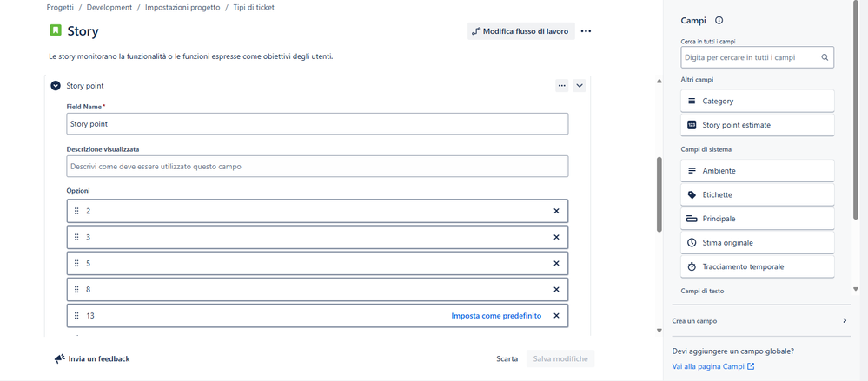The width and height of the screenshot is (868, 381).
Task: Click the Modifica flusso di lavoro button
Action: tap(521, 31)
